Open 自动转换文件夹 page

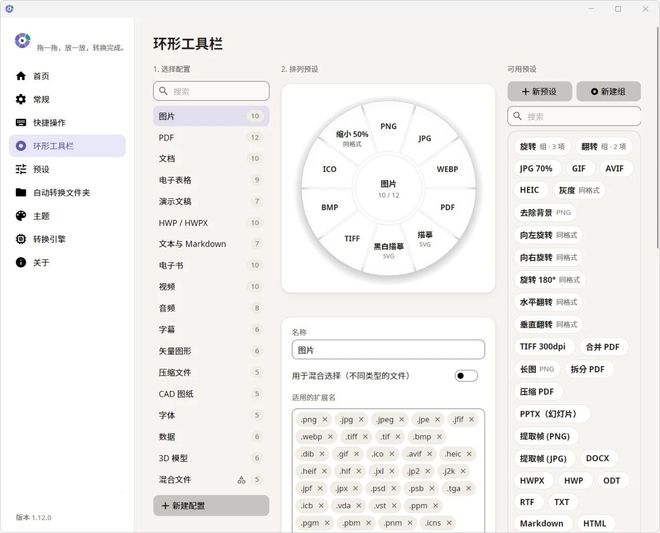[x=67, y=192]
